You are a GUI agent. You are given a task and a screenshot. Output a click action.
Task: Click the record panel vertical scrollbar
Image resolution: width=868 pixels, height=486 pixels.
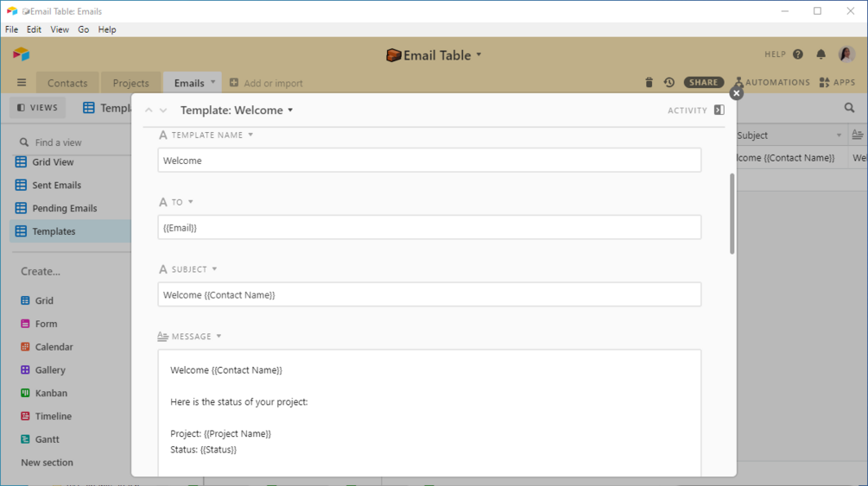(732, 214)
